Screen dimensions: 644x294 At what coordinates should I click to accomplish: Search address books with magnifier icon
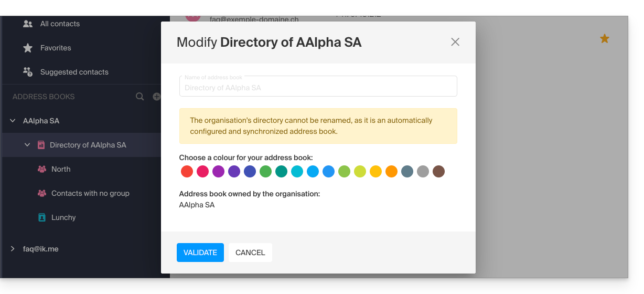point(140,97)
